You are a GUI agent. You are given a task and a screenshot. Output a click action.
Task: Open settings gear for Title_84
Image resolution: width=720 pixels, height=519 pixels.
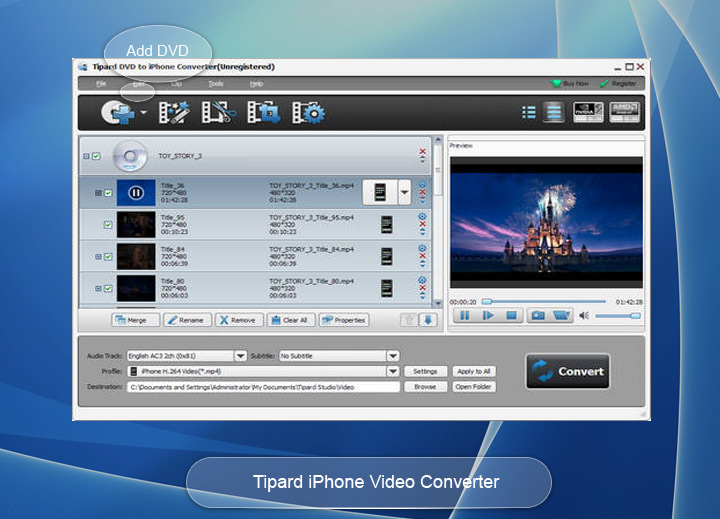click(422, 248)
